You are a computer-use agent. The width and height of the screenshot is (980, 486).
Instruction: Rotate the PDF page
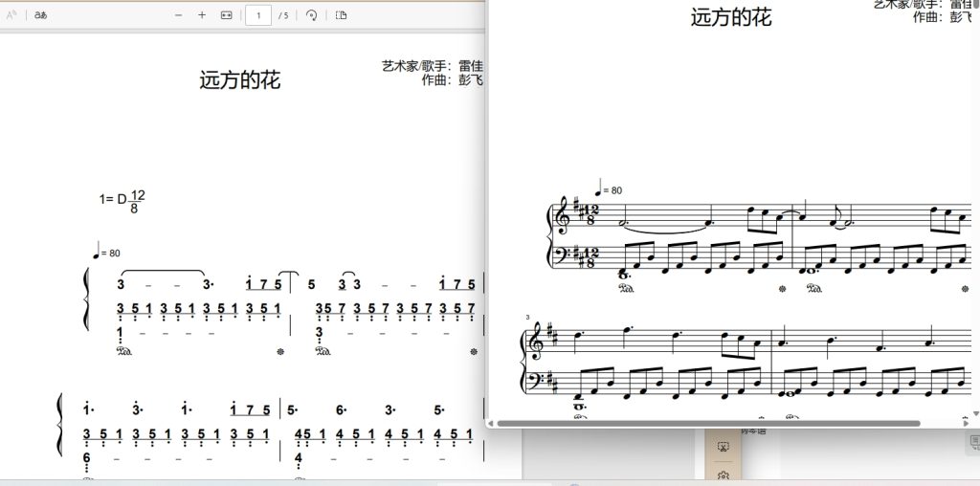point(311,15)
